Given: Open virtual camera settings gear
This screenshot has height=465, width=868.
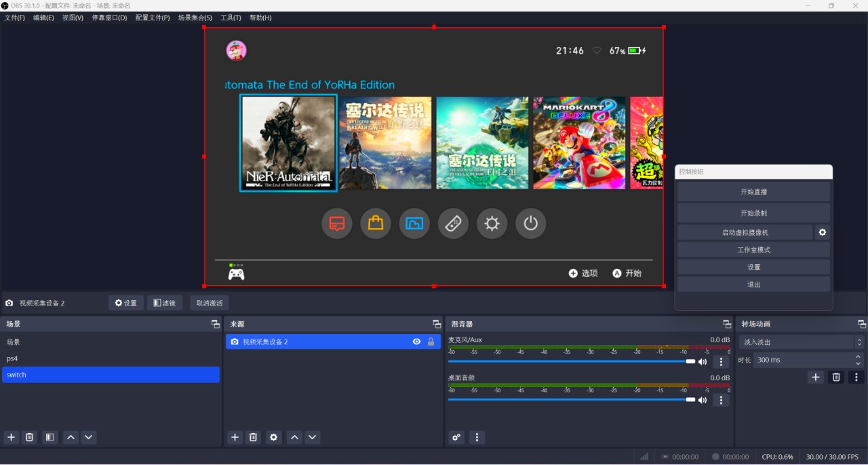Looking at the screenshot, I should [823, 232].
